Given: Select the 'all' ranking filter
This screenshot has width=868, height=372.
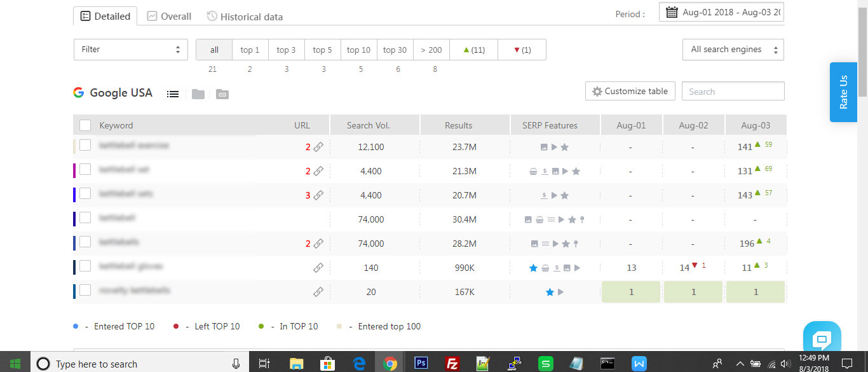Looking at the screenshot, I should (214, 50).
